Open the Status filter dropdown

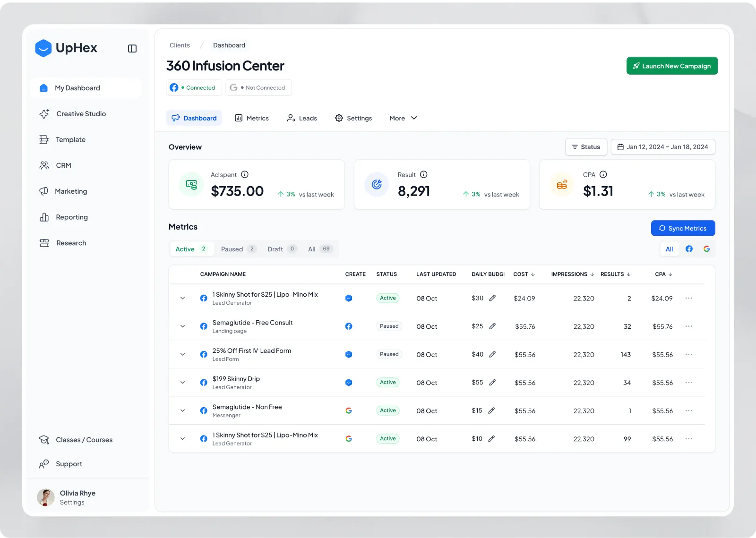pyautogui.click(x=586, y=147)
